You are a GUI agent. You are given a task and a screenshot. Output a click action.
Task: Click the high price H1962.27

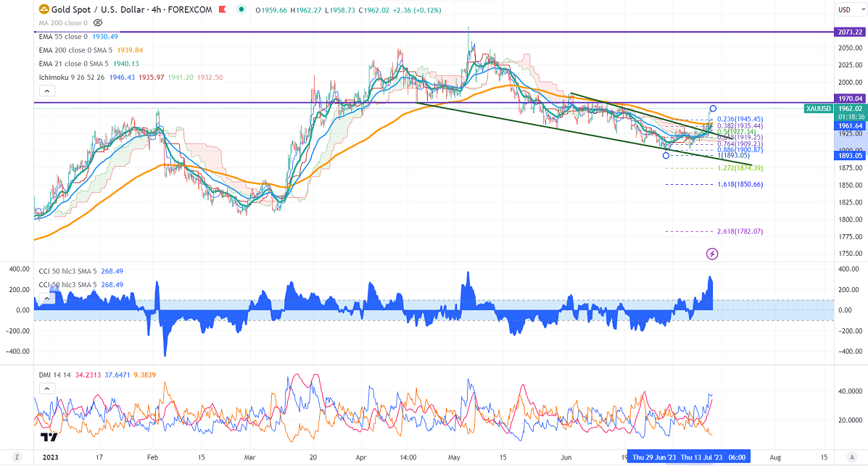[305, 10]
